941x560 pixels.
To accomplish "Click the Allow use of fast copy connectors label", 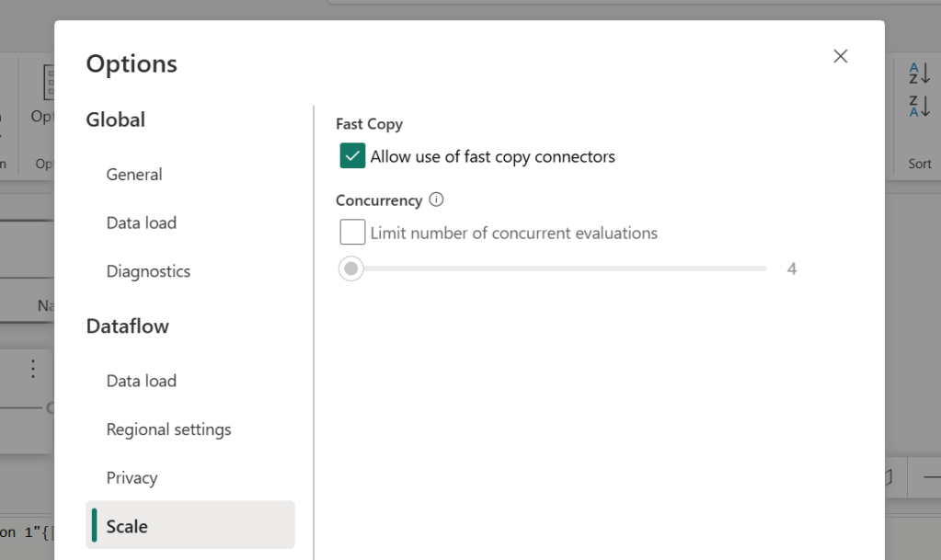I will pyautogui.click(x=492, y=156).
